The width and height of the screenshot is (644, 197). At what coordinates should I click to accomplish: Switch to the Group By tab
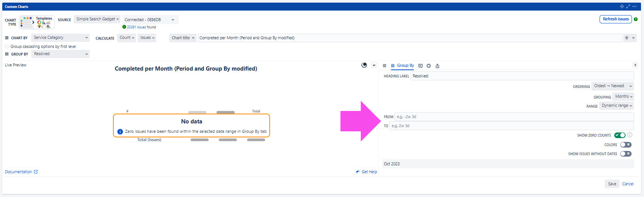coord(402,66)
